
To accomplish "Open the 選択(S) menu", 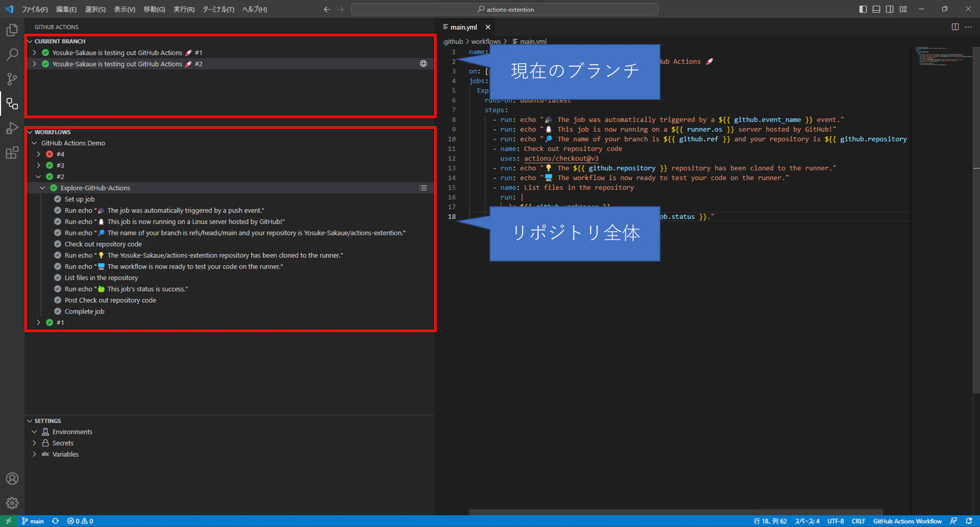I will pyautogui.click(x=95, y=9).
